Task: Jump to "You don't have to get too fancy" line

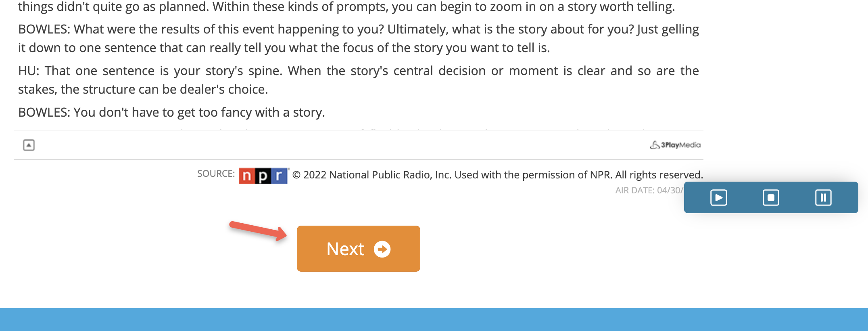Action: tap(171, 112)
